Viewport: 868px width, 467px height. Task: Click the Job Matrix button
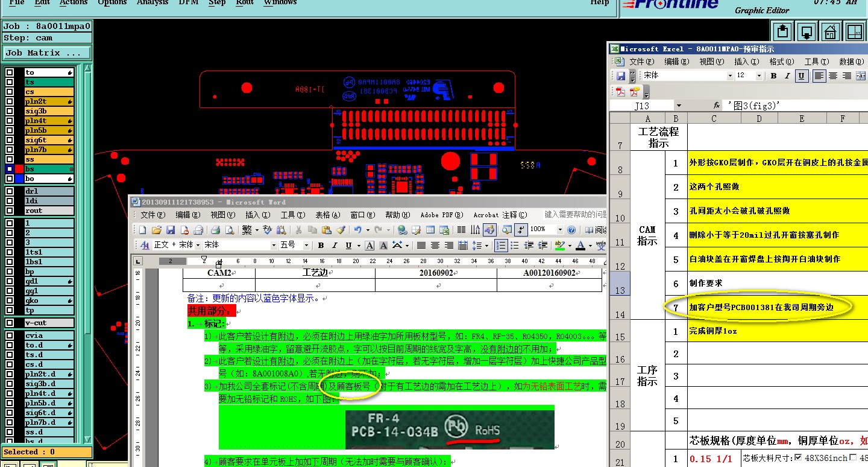pos(47,53)
